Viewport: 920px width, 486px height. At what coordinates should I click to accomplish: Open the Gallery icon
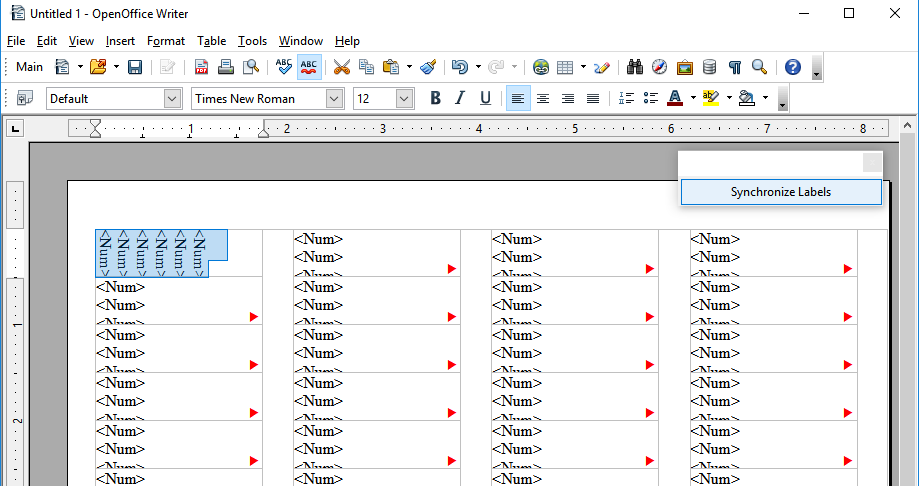pos(684,67)
